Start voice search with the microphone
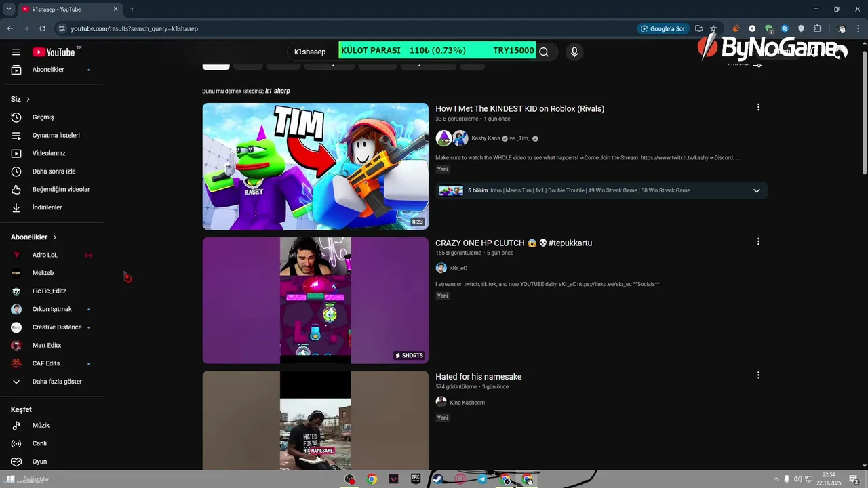 (x=574, y=52)
